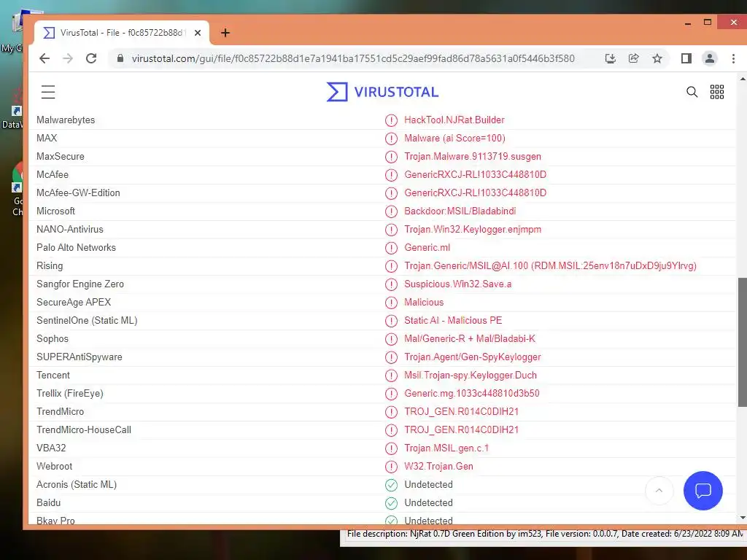Select TrendMicro's TROJ_GEN.R014C0DIH21 result
Screen dimensions: 747x560
[461, 411]
